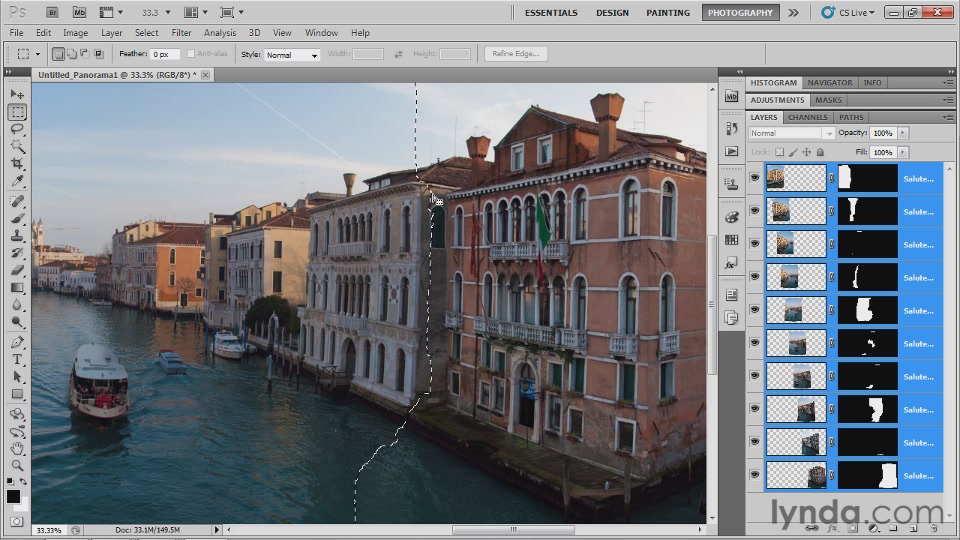Open the layer blend mode Normal dropdown
The width and height of the screenshot is (960, 540).
pos(791,133)
